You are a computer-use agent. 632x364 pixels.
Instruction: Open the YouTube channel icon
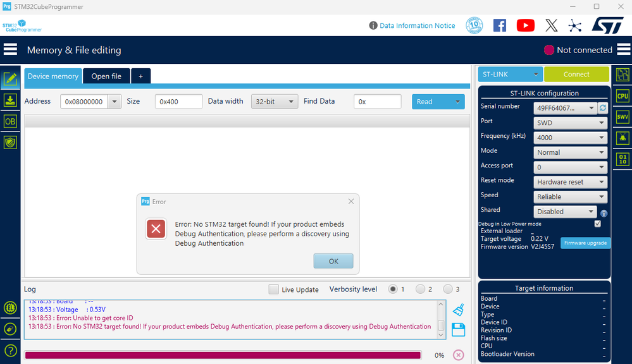point(526,25)
